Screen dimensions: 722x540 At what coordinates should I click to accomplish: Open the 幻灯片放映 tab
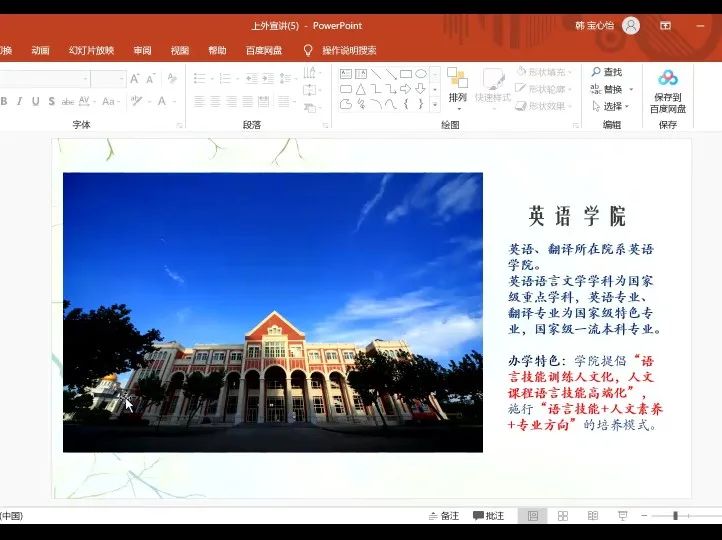coord(91,50)
